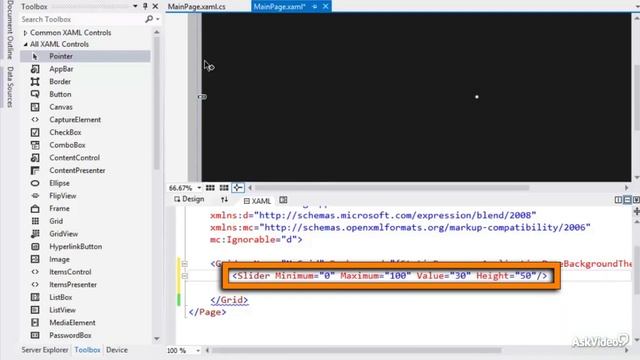Choose the ContentPresenter icon
The width and height of the screenshot is (640, 360).
tap(35, 170)
